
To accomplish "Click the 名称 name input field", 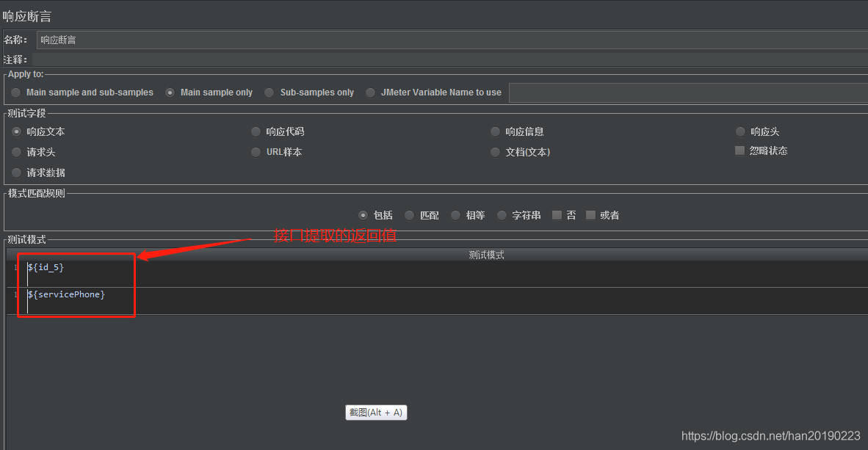I will [452, 40].
